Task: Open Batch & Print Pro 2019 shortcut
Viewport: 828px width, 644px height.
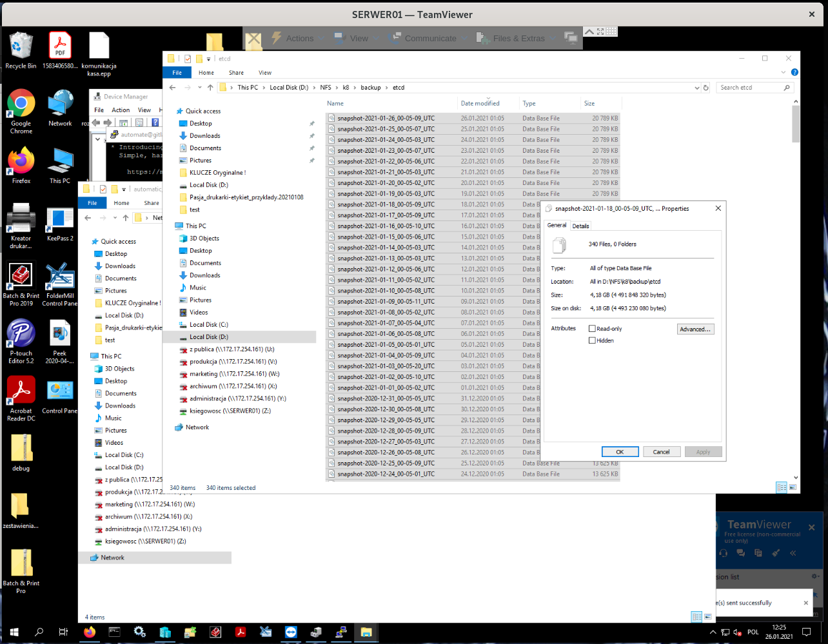Action: click(x=21, y=284)
